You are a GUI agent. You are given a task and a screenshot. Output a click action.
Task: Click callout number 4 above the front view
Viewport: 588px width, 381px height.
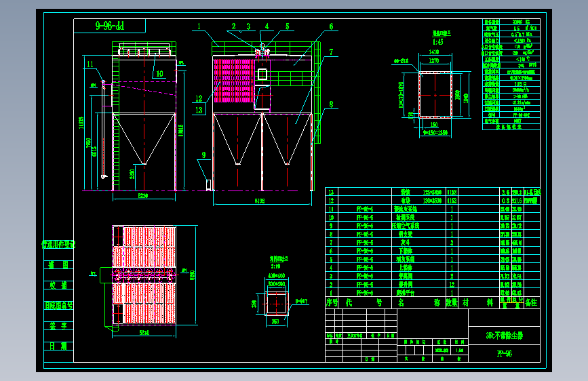point(267,26)
